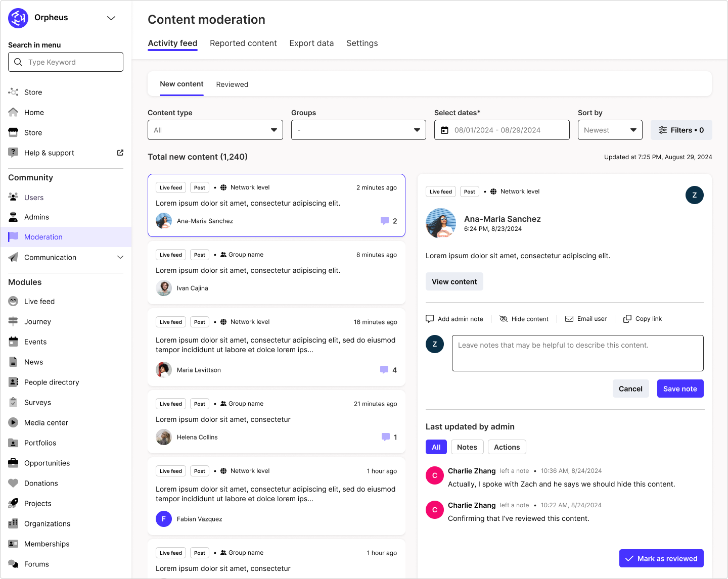
Task: Open the Content type dropdown
Action: click(x=215, y=130)
